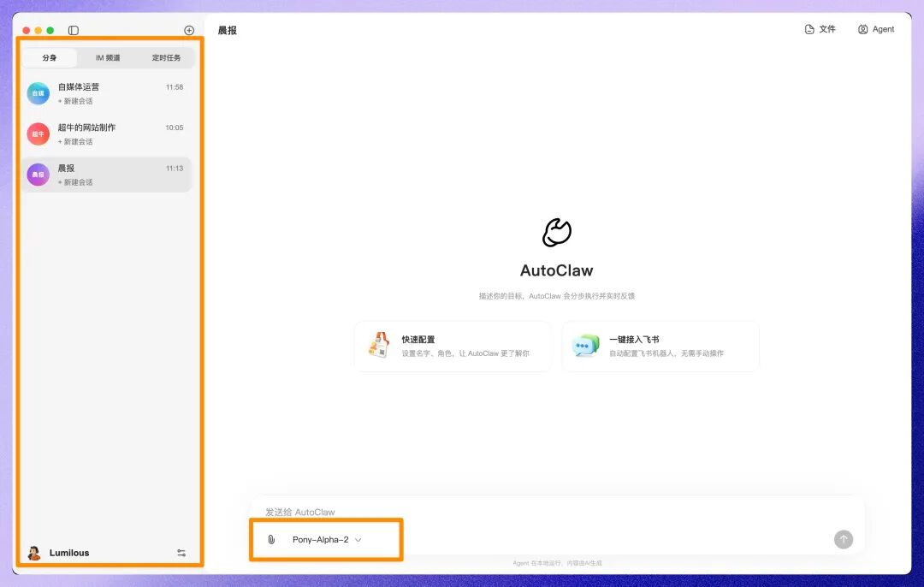Focus the 发送给 AutoClaw message field
Viewport: 924px width, 587px height.
point(557,513)
